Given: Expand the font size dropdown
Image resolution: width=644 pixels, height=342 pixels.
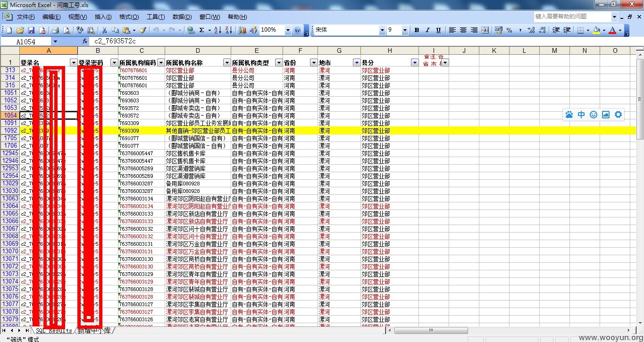Looking at the screenshot, I should coord(405,30).
